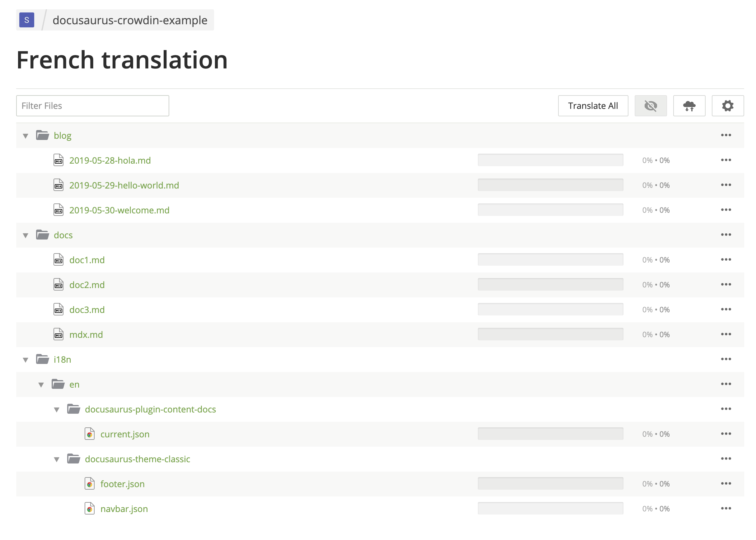Viewport: 756px width, 540px height.
Task: Click the file type icon for doc1.md
Action: pyautogui.click(x=58, y=259)
